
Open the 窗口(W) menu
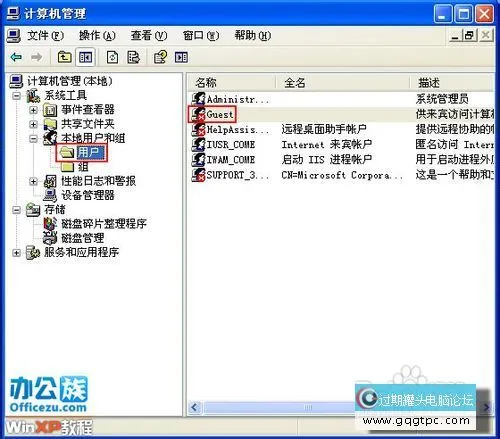coord(201,35)
